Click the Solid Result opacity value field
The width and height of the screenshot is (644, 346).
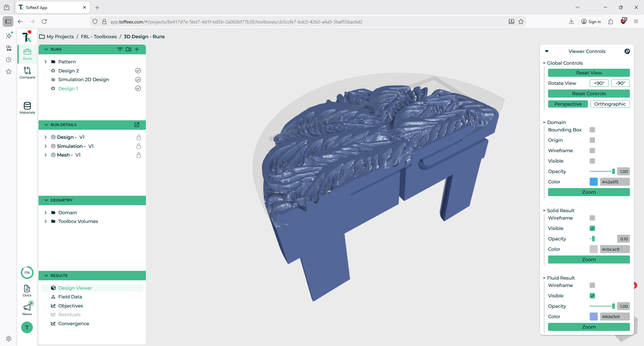coord(624,239)
